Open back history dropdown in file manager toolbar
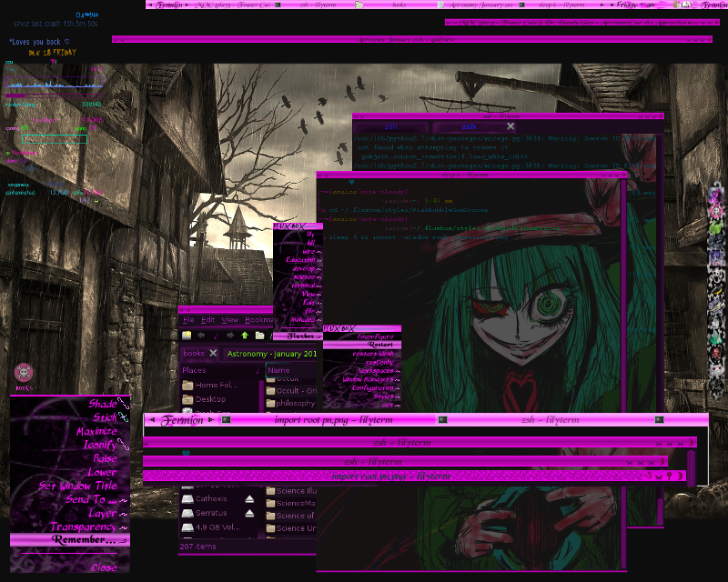This screenshot has width=728, height=582. 216,335
